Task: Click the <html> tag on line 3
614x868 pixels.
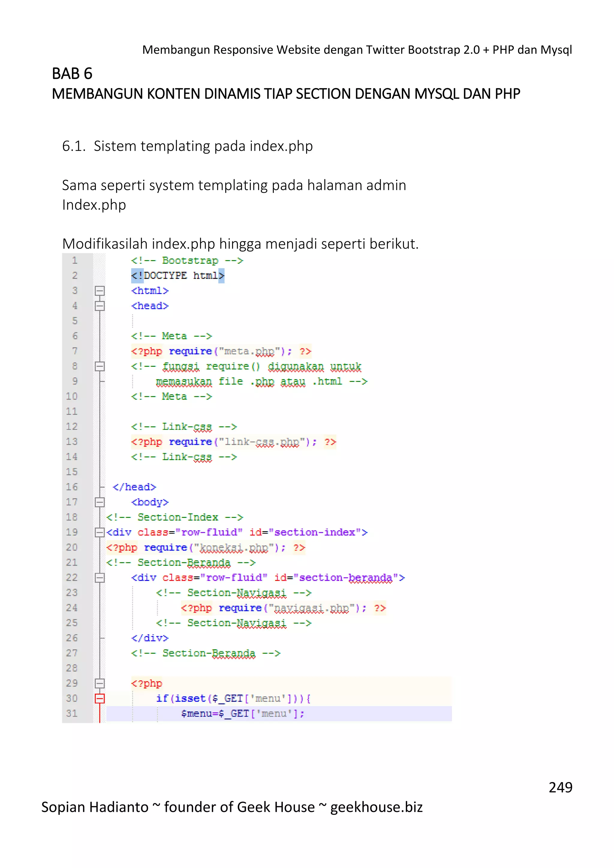Action: 150,291
